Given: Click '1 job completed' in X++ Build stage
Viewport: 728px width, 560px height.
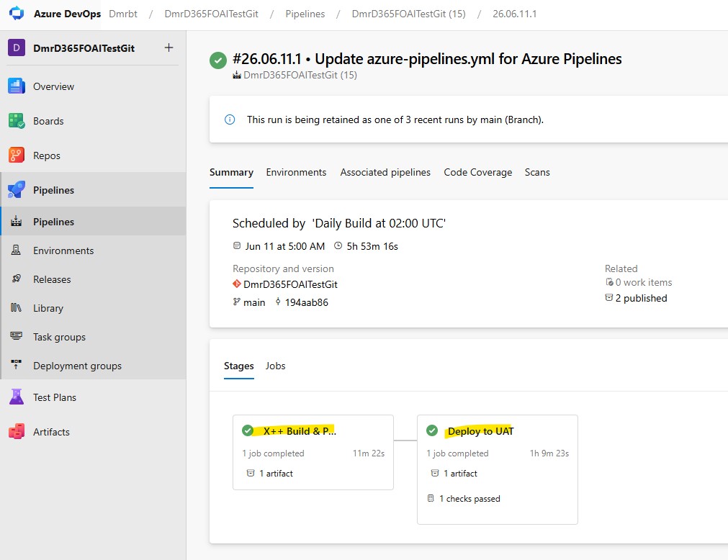Looking at the screenshot, I should [x=273, y=453].
